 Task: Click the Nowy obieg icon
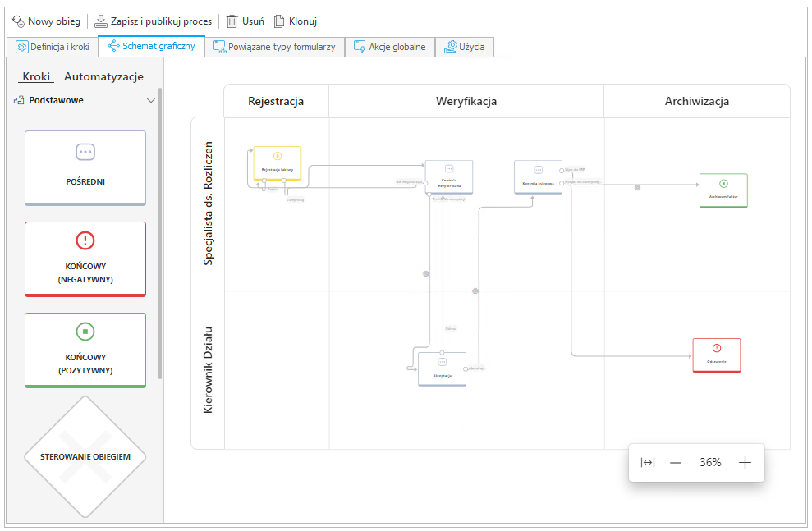[18, 21]
